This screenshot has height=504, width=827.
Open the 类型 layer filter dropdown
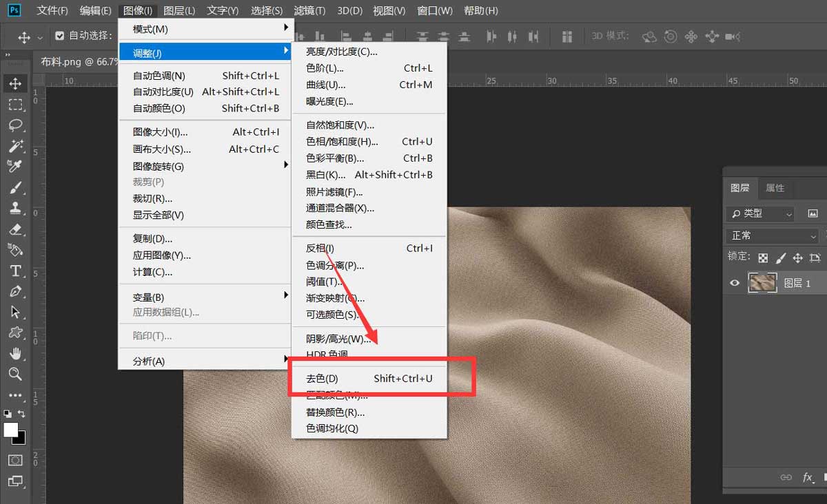coord(760,214)
